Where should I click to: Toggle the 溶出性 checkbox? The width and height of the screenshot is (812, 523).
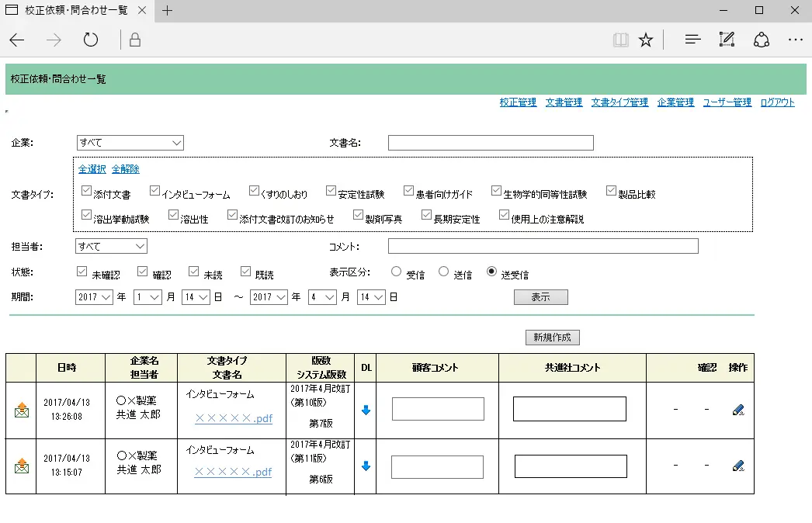173,214
